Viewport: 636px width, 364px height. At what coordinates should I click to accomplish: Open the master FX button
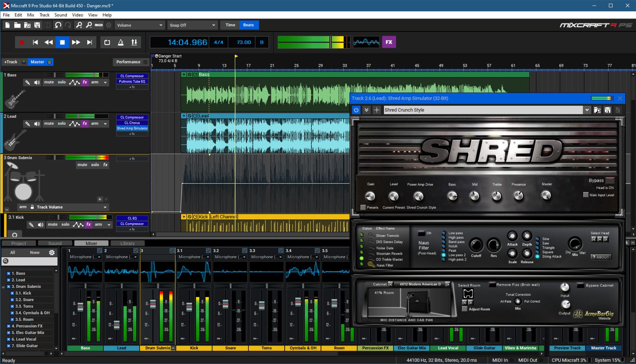click(x=389, y=42)
